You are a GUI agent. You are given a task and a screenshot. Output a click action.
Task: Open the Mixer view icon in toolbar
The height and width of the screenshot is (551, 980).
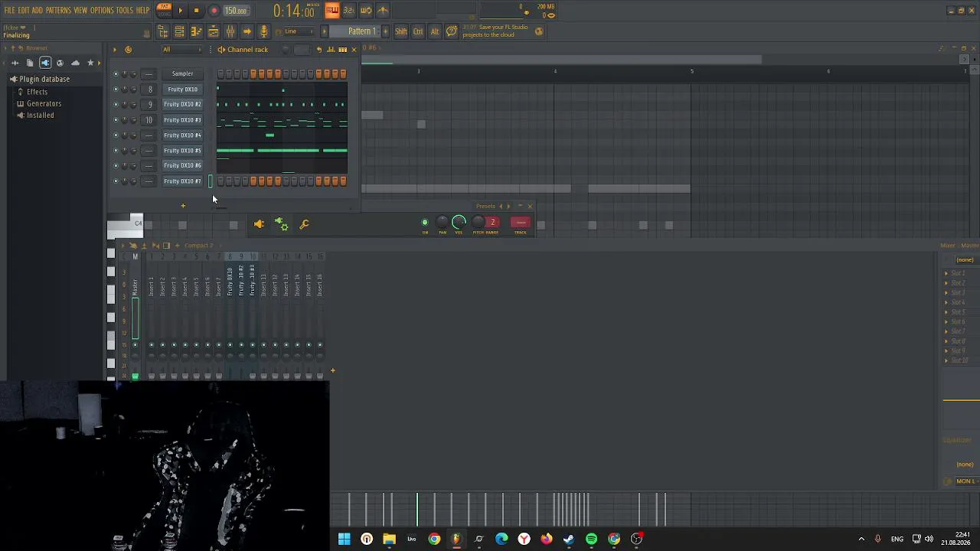[230, 31]
